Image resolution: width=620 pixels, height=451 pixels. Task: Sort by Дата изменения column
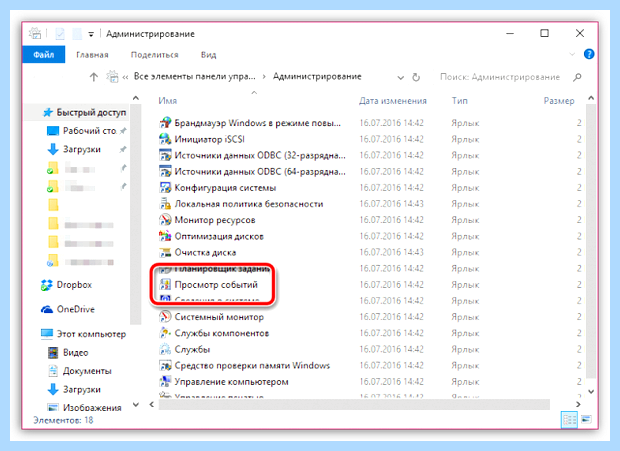[393, 101]
